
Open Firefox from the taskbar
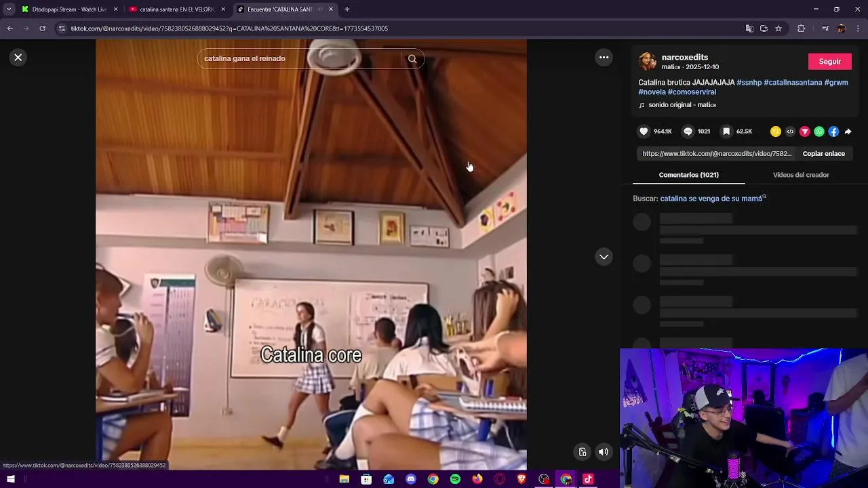477,479
